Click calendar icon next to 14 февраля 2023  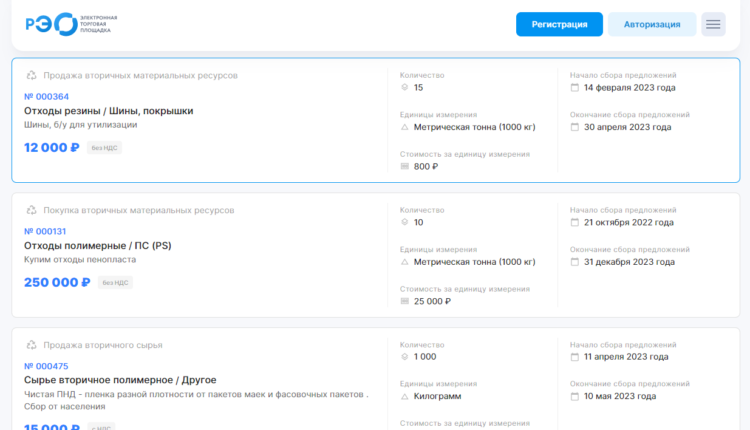coord(575,87)
